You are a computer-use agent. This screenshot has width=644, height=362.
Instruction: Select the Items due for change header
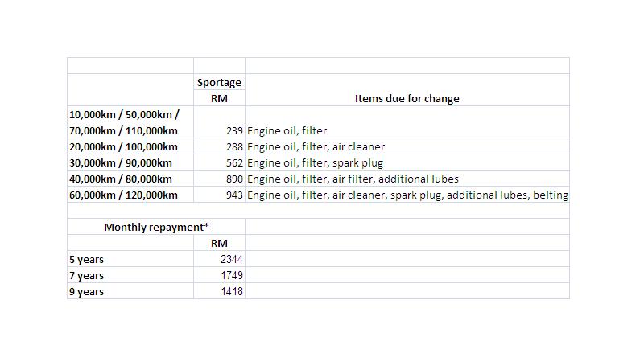(407, 98)
